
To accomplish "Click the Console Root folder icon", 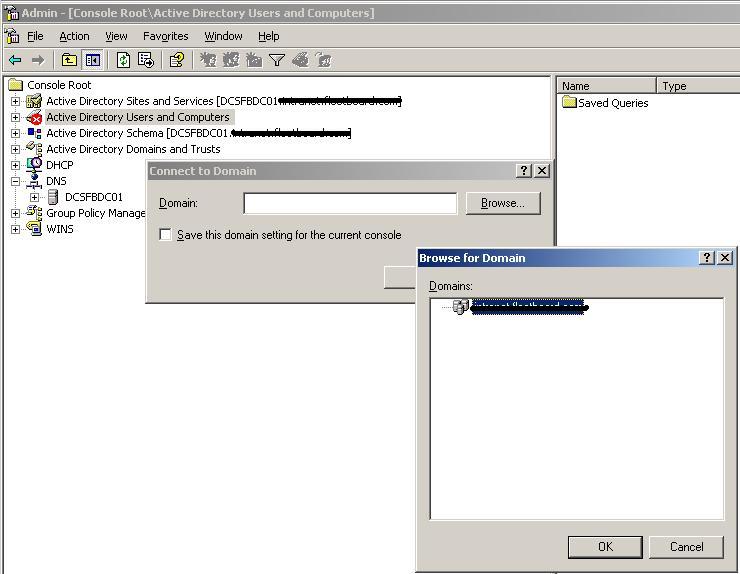I will [16, 85].
